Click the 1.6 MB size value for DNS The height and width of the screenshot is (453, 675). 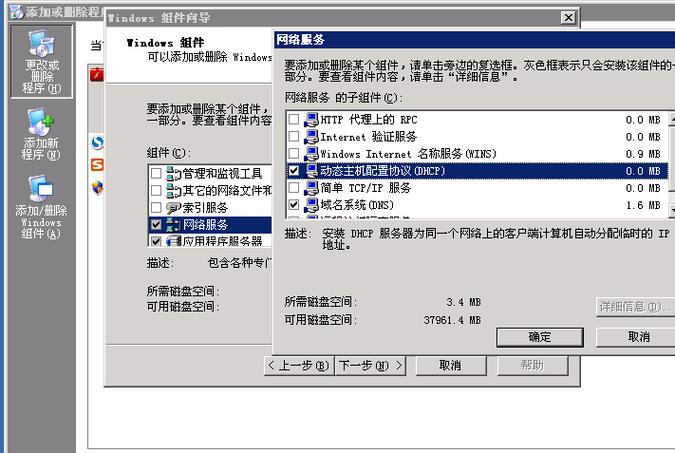(643, 205)
